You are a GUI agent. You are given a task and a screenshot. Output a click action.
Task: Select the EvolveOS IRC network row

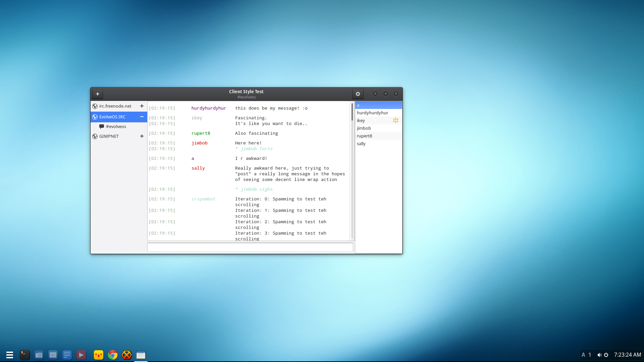[x=119, y=117]
